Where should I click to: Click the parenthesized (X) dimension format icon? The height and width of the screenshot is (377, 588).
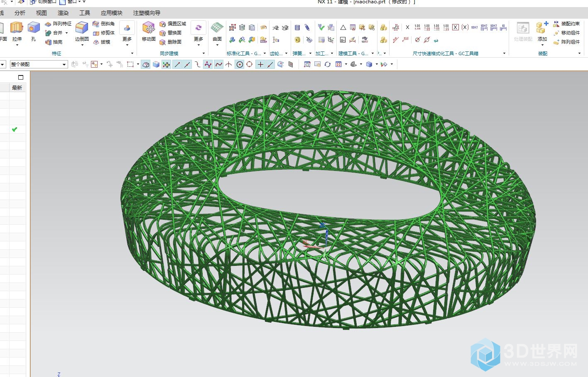coord(465,27)
